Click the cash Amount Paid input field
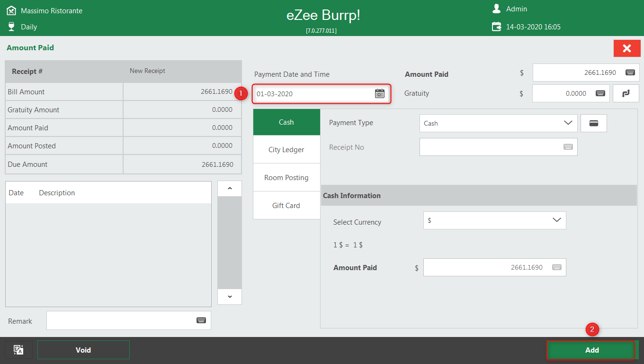Viewport: 644px width, 364px height. click(494, 267)
